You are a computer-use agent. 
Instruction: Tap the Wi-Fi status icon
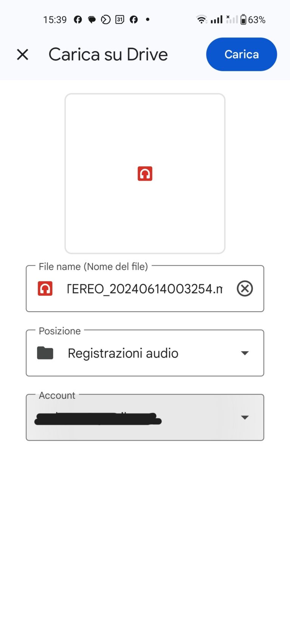pos(202,20)
